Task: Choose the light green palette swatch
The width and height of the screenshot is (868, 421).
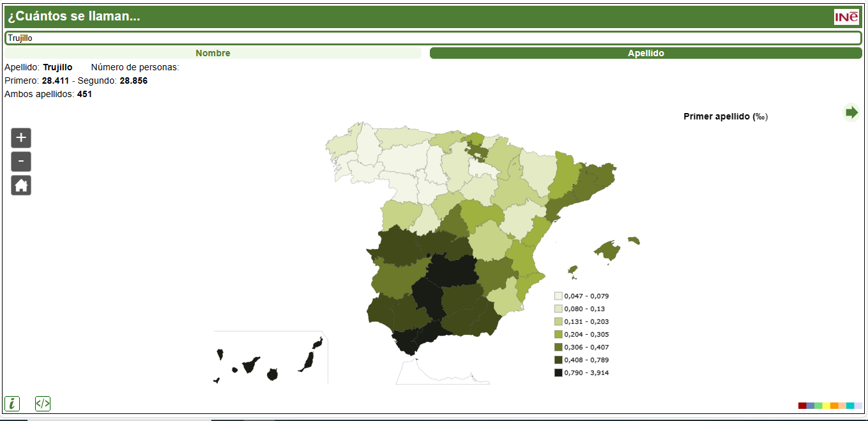Action: point(818,406)
